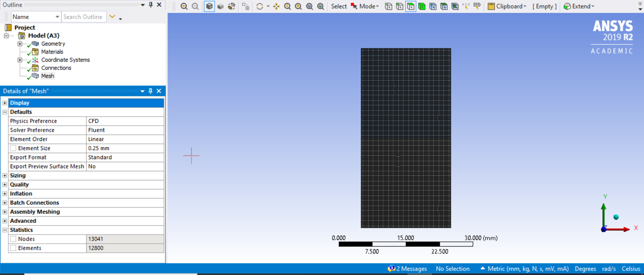Open the Mode selection dropdown
The image size is (644, 275).
365,6
